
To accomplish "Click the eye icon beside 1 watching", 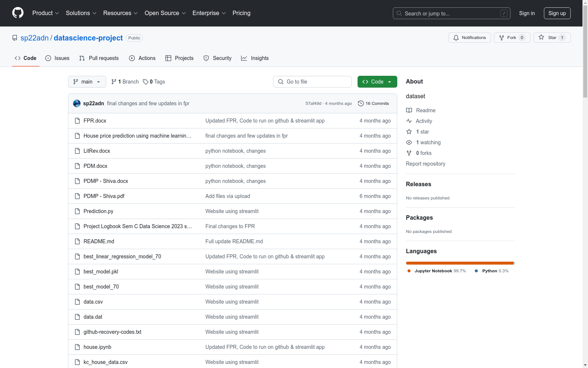I will click(x=409, y=142).
